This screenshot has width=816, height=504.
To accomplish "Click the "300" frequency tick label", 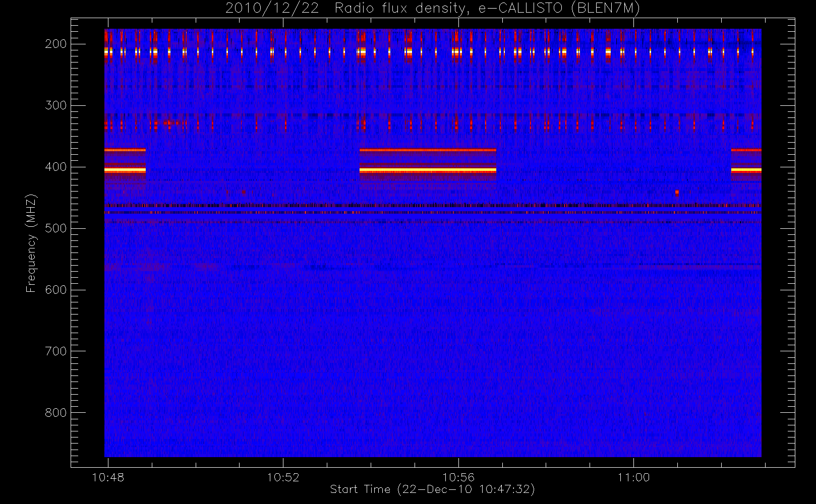I will click(55, 105).
